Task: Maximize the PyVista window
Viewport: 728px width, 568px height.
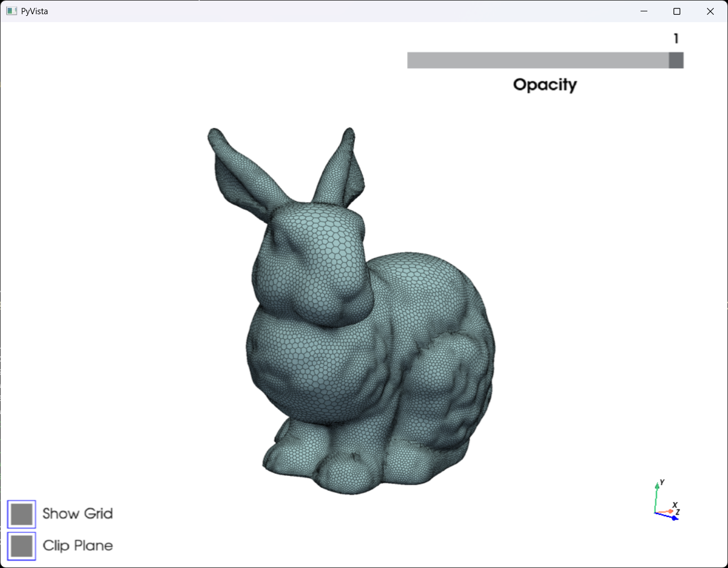Action: [677, 11]
